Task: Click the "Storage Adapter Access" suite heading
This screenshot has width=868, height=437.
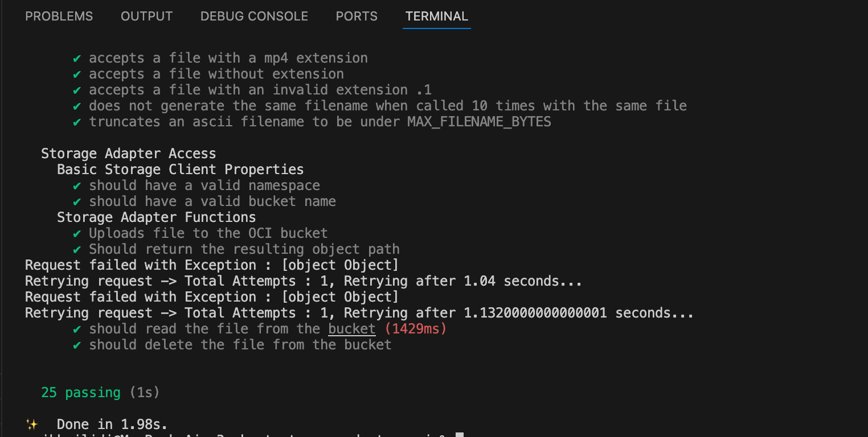Action: coord(128,154)
